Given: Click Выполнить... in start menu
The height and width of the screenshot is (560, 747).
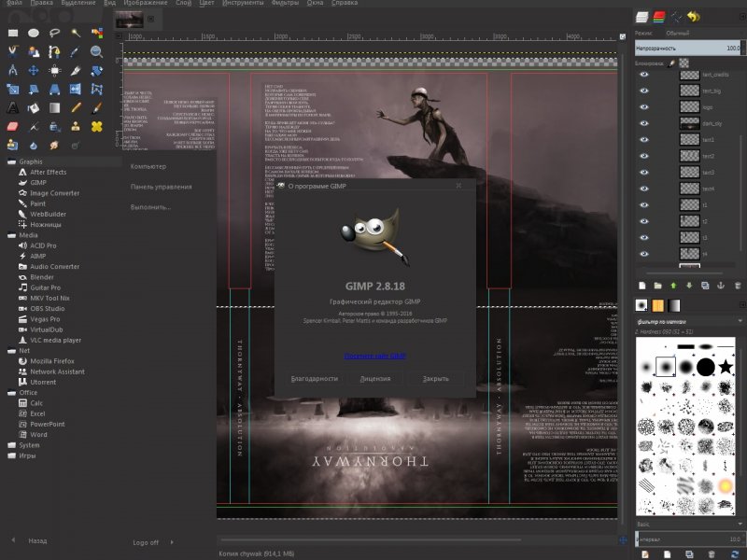Looking at the screenshot, I should click(x=150, y=207).
